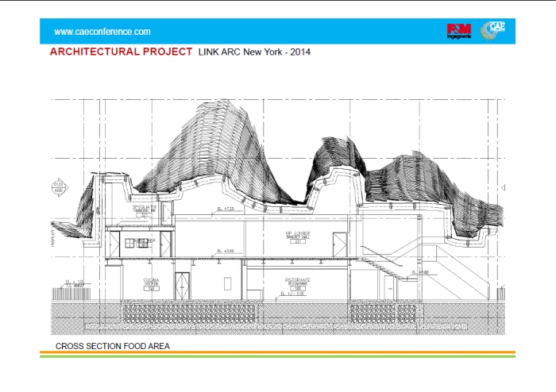Click the LINK ARC New York - 2014 subtitle

click(254, 52)
